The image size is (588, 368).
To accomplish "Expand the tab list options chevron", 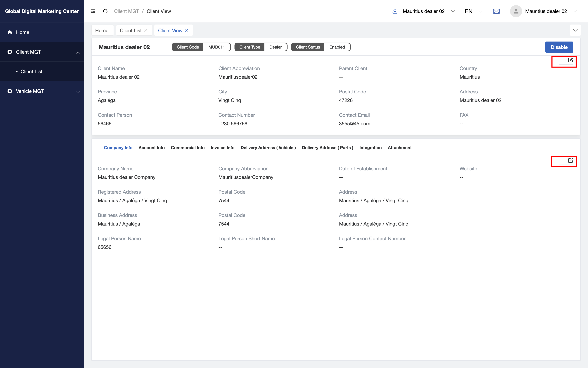I will click(575, 30).
